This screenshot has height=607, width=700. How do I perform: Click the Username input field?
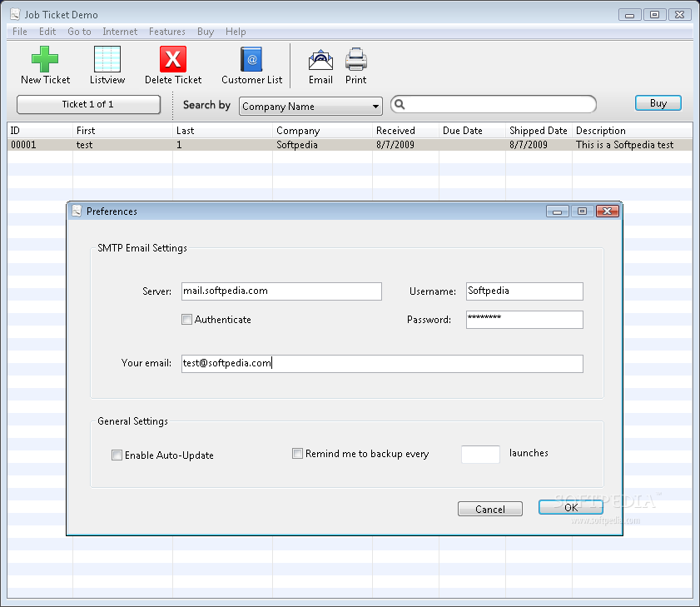pyautogui.click(x=524, y=291)
